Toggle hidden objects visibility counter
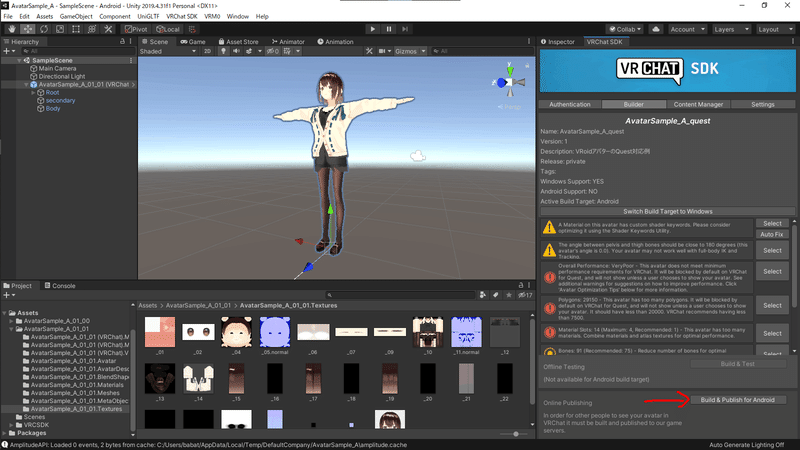 pos(273,51)
